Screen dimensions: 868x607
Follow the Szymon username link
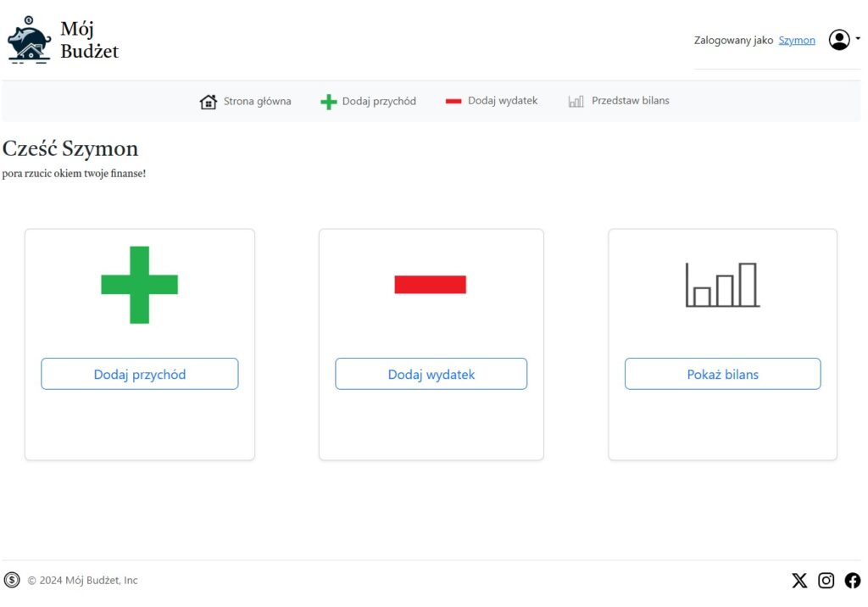click(x=797, y=40)
